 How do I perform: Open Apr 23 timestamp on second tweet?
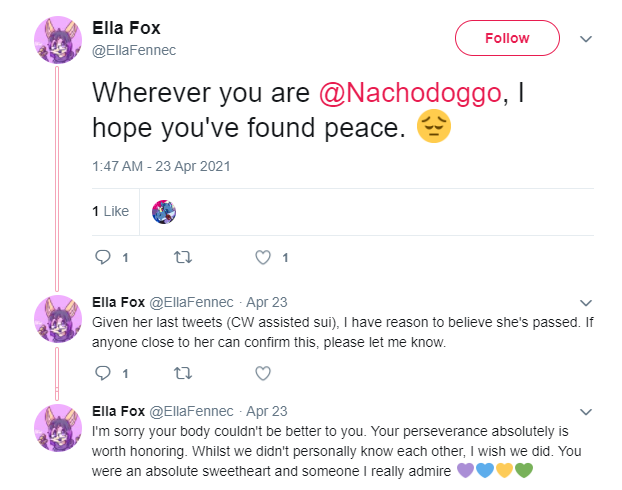(x=267, y=302)
